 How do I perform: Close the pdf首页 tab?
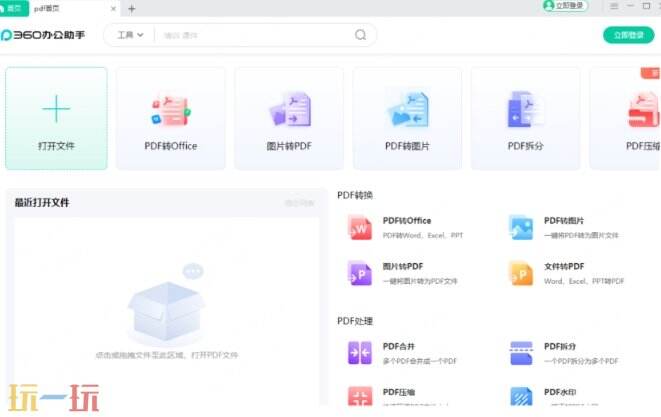[113, 8]
